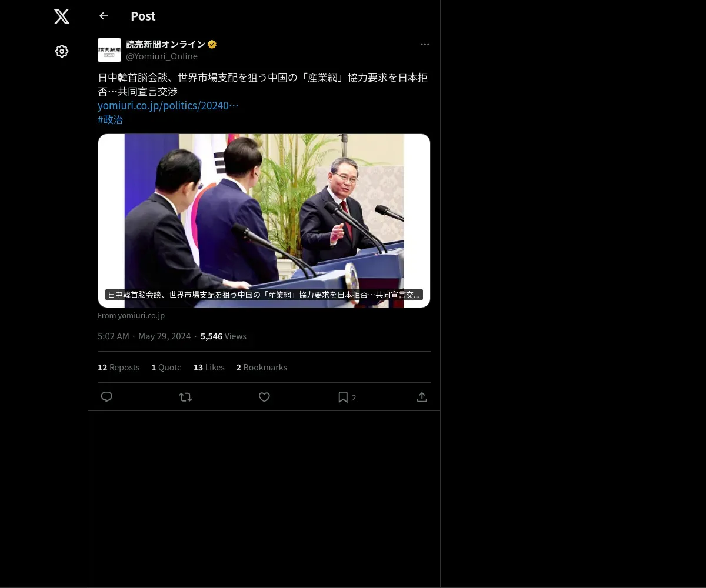Click the repost arrows icon
Screen dimensions: 706x588
pos(185,397)
